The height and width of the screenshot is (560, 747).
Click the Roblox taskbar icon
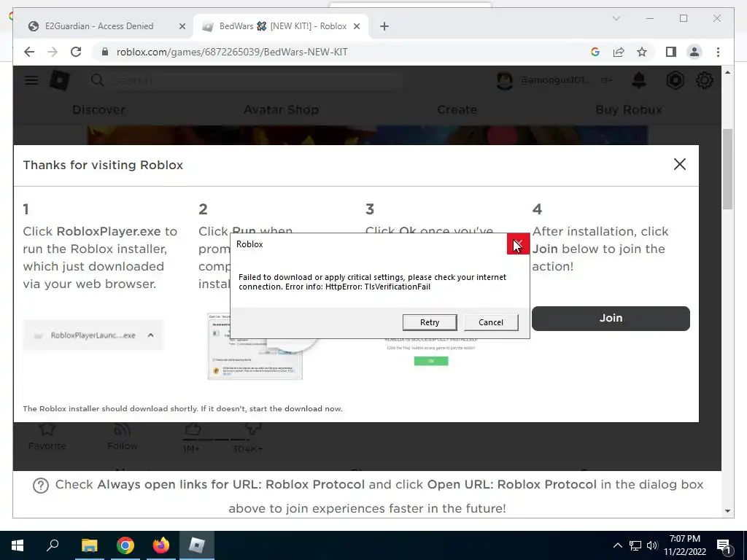[197, 545]
